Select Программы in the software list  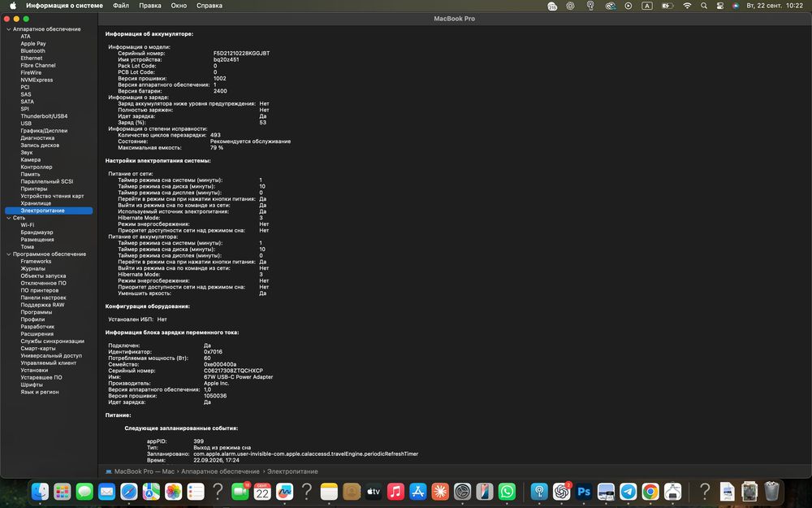coord(37,312)
